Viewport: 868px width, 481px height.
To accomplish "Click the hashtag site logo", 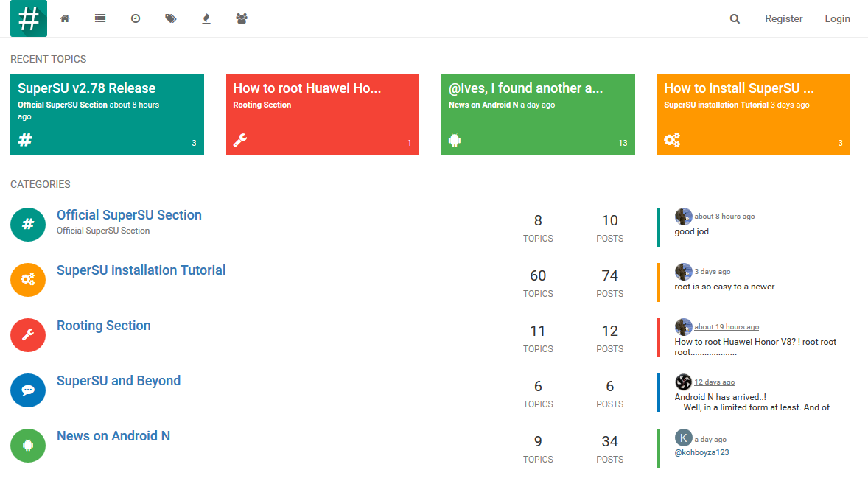I will 29,18.
